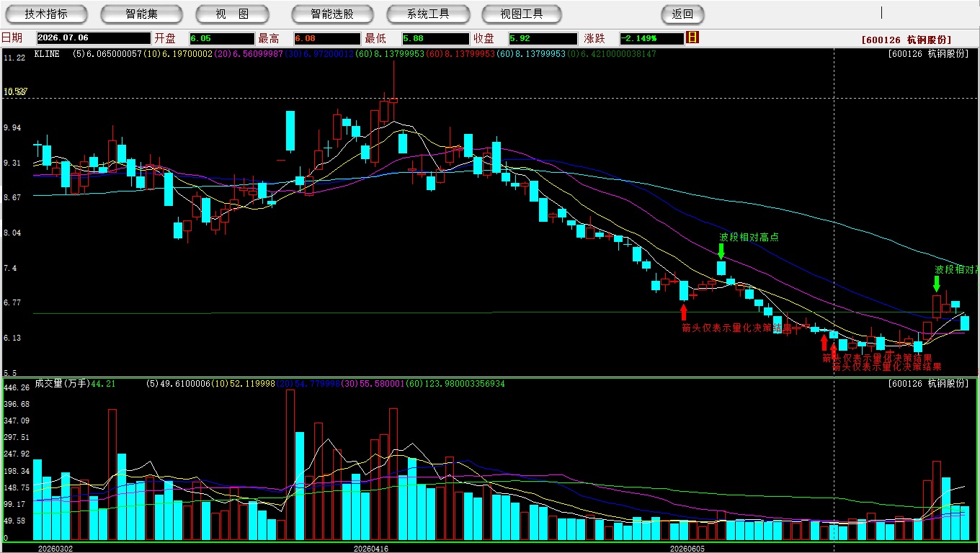This screenshot has width=980, height=553.
Task: Click the (20)6.56099987 moving average value
Action: pos(249,54)
